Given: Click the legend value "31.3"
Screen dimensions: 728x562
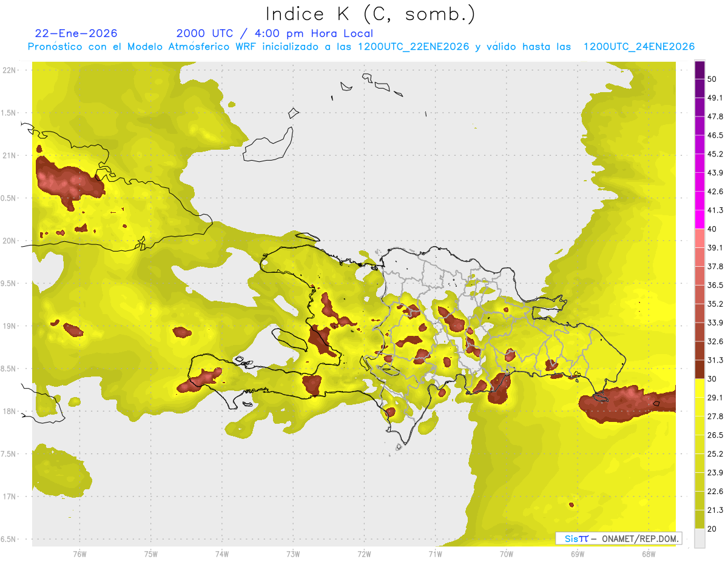Looking at the screenshot, I should (x=715, y=360).
